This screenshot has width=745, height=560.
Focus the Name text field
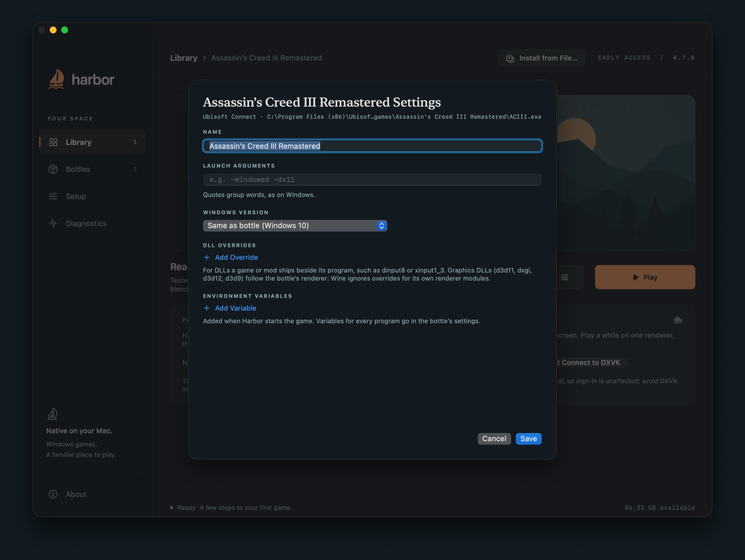pos(372,146)
